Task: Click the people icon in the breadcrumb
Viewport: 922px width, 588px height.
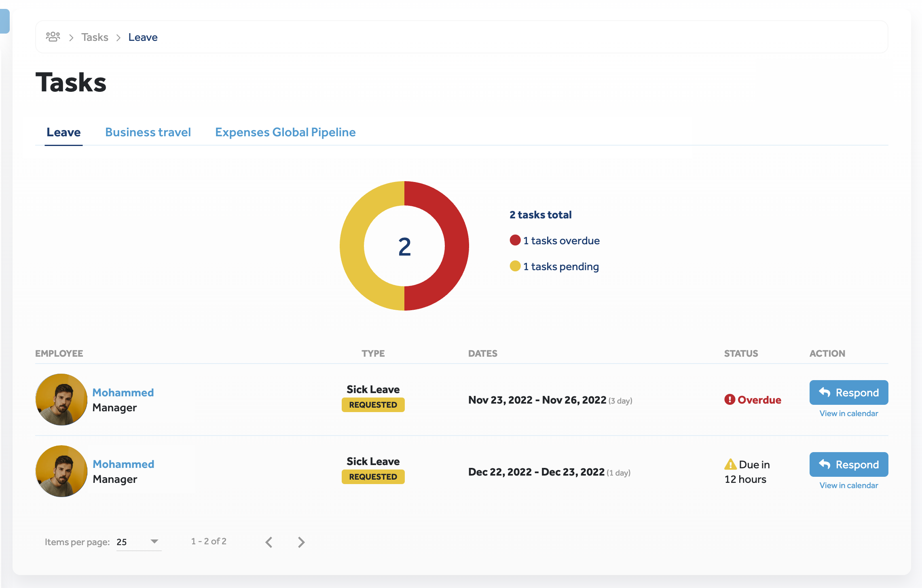Action: click(x=53, y=37)
